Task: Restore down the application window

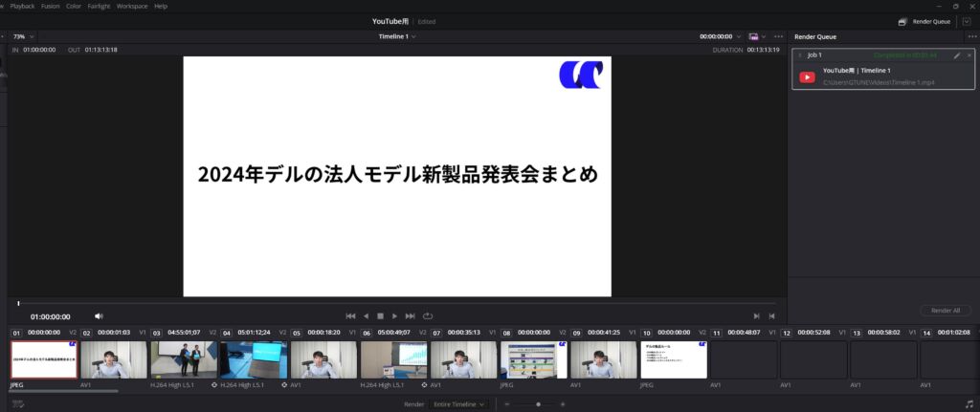Action: point(956,6)
